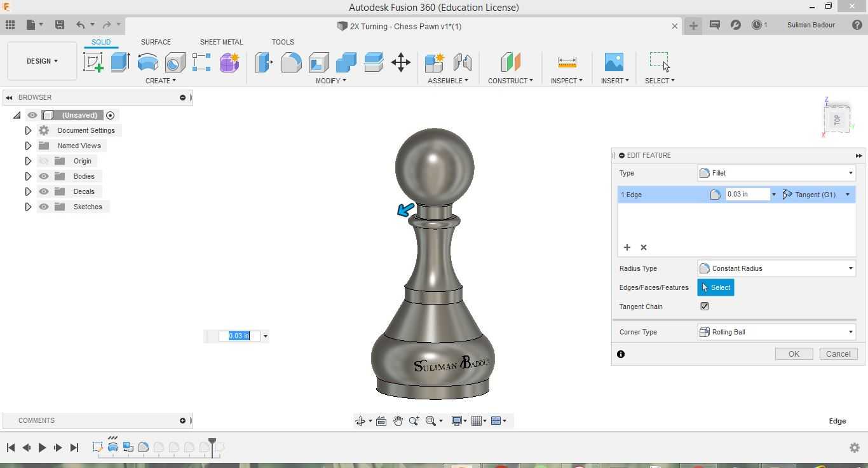
Task: Click the Save icon
Action: coord(60,25)
